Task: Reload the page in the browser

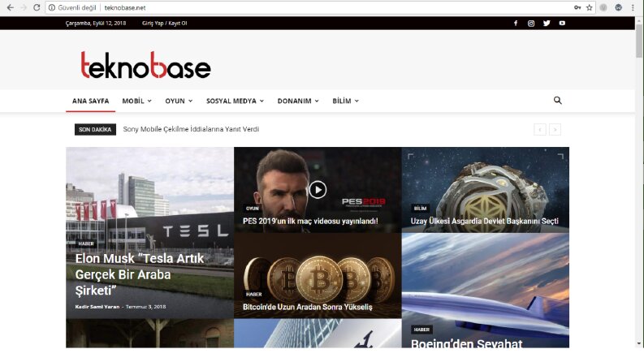Action: point(37,7)
